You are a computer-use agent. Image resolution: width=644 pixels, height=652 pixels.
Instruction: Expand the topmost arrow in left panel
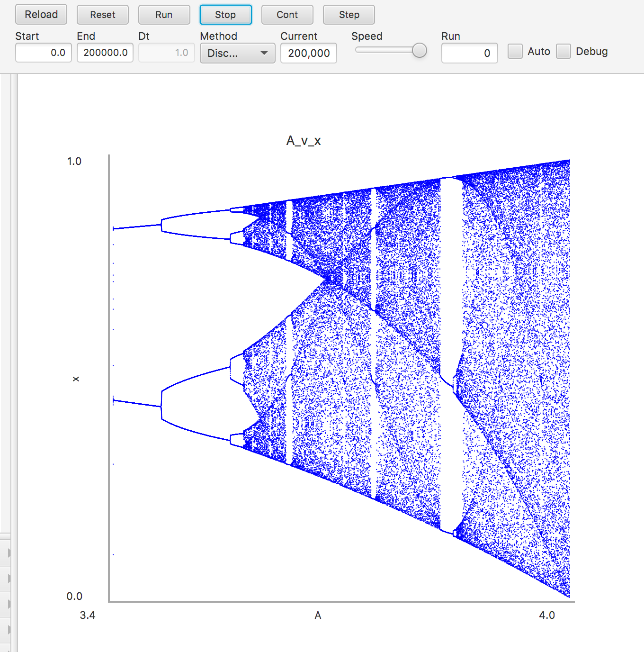(x=9, y=553)
